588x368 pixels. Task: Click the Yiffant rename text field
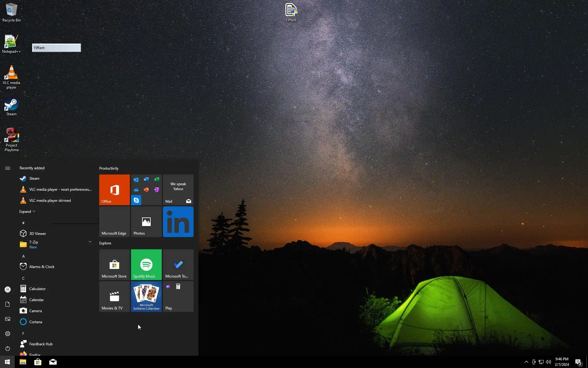click(56, 48)
